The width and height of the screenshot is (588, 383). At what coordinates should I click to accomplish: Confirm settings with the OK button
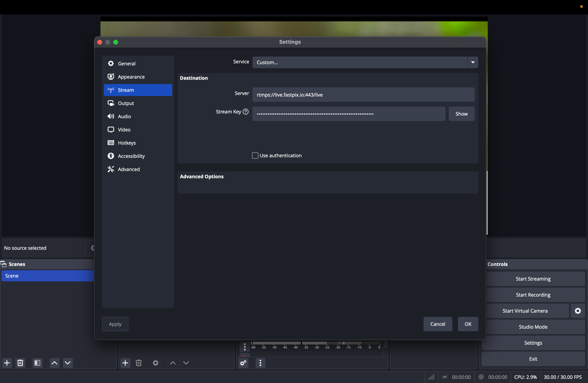coord(468,324)
